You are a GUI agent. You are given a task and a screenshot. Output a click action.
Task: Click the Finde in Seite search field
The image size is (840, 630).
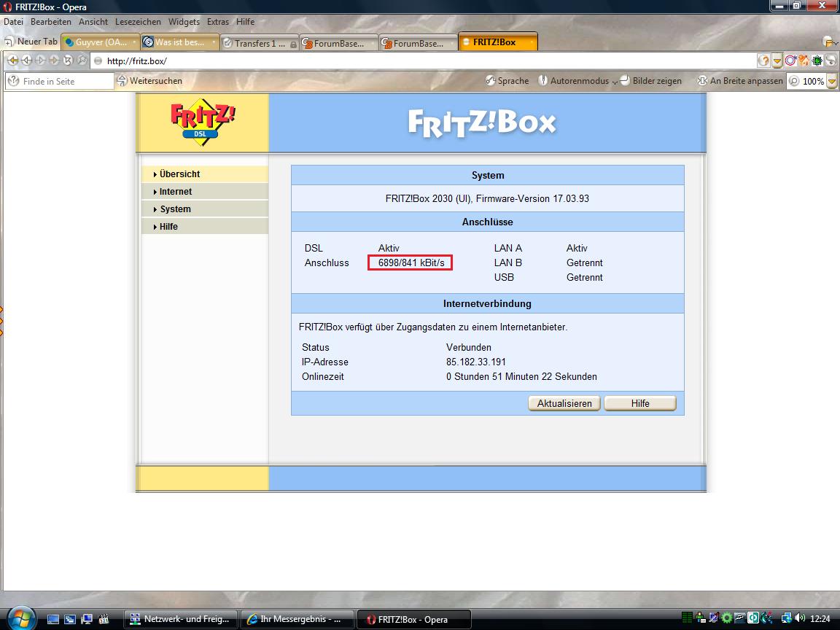(60, 82)
